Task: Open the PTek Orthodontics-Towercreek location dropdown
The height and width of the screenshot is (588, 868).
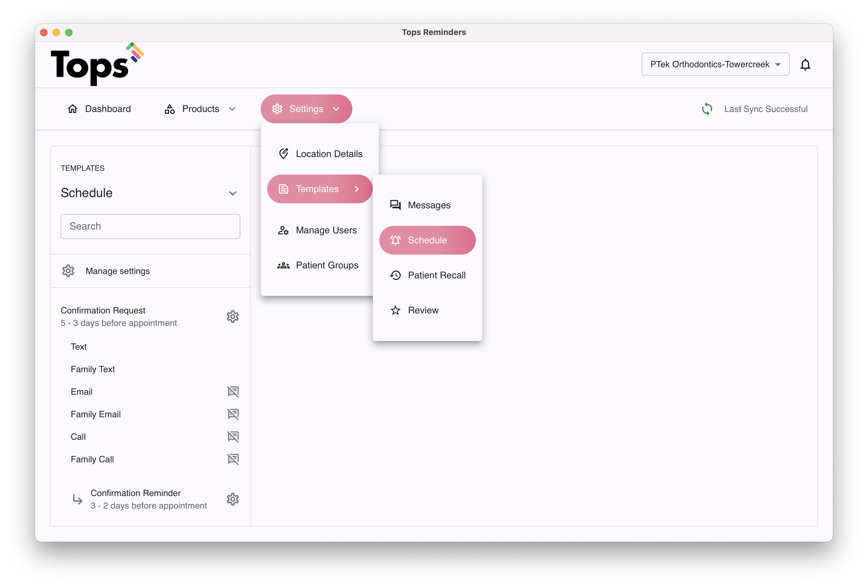Action: pos(715,64)
